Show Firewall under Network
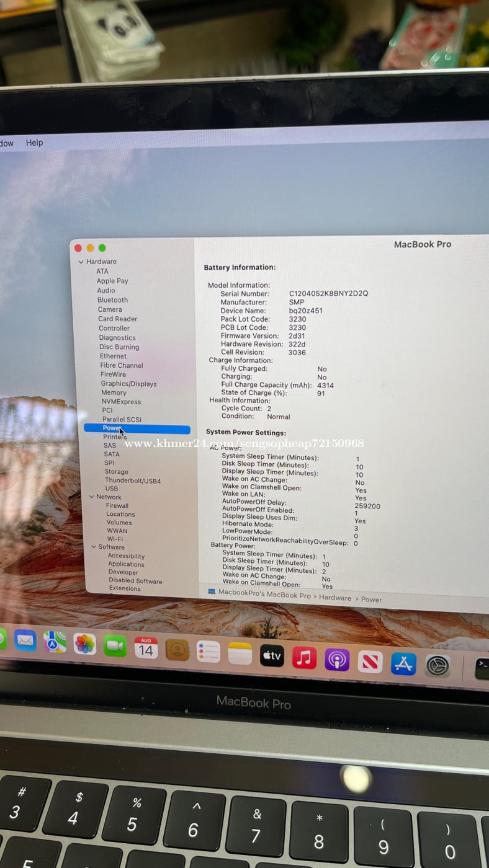Screen dimensions: 489x868 tap(117, 506)
